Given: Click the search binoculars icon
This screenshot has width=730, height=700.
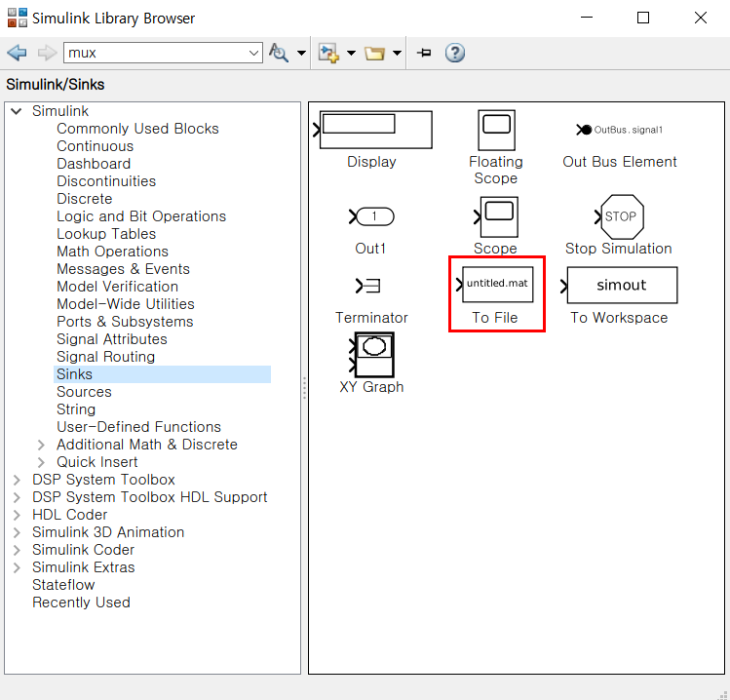Looking at the screenshot, I should tap(279, 53).
